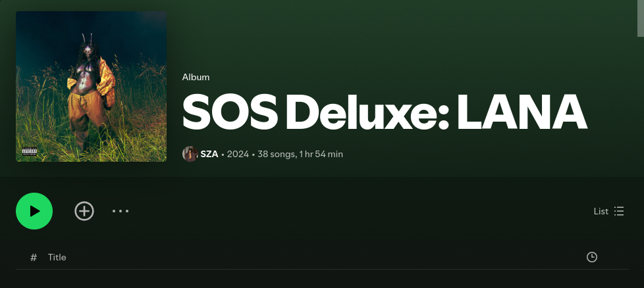
Task: Go to SZA artist page link
Action: pyautogui.click(x=209, y=155)
